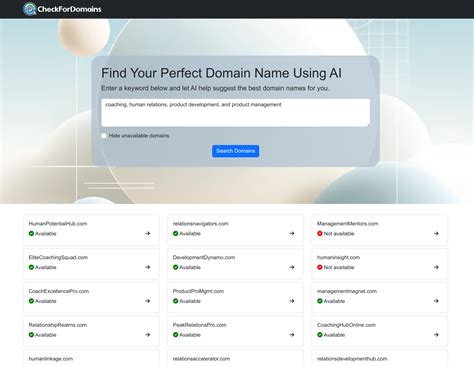
Task: Click green check icon for relationsnavigators.com
Action: [176, 233]
